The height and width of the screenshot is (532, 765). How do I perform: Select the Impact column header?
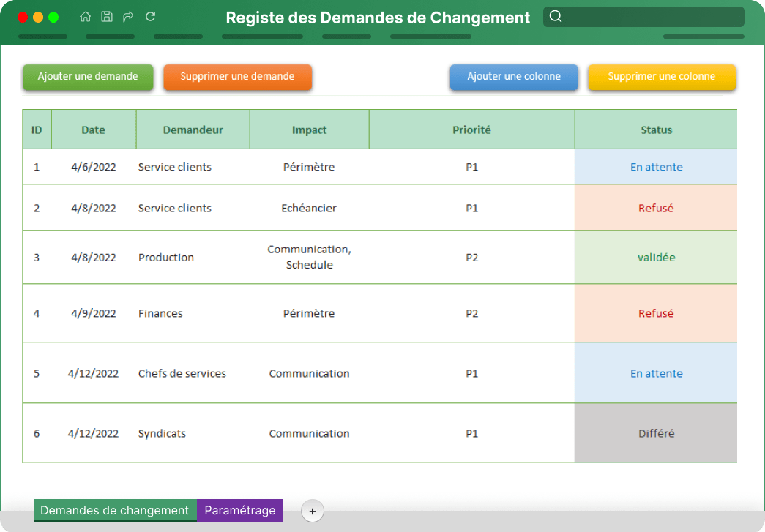pyautogui.click(x=310, y=130)
